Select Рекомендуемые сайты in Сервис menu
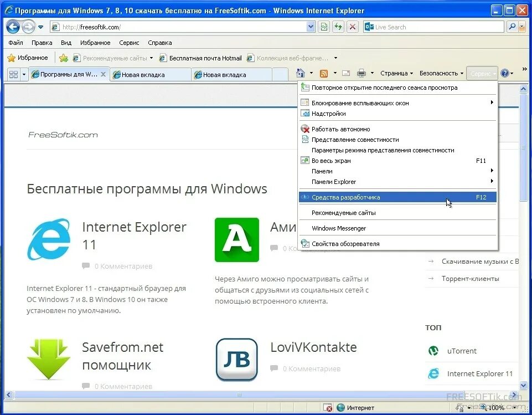Screen dimensions: 532x415 click(x=397, y=213)
